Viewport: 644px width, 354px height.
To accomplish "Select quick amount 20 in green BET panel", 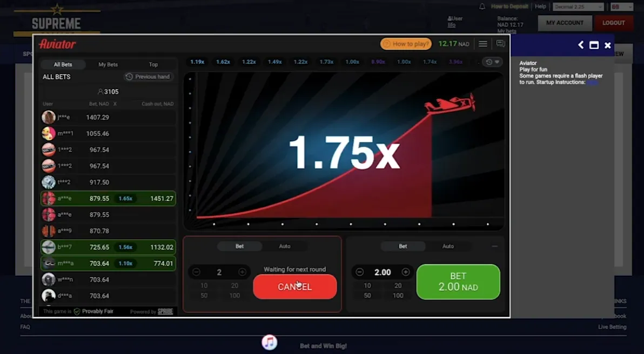I will click(x=398, y=285).
